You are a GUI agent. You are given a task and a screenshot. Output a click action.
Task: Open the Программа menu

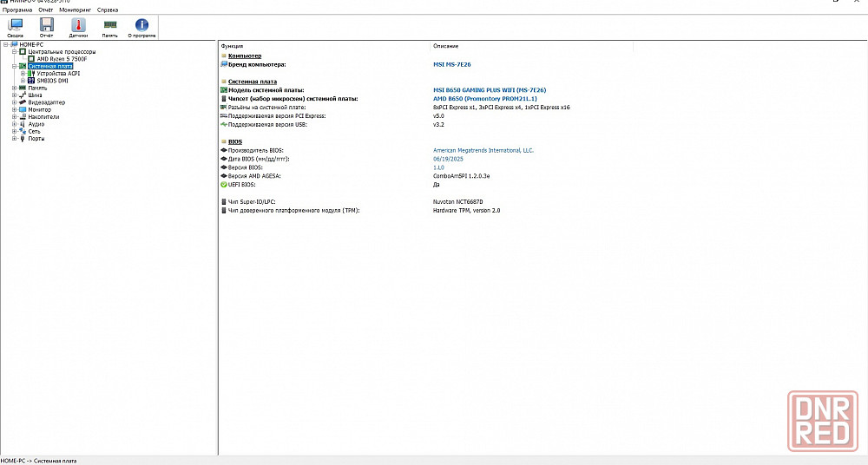tap(17, 10)
